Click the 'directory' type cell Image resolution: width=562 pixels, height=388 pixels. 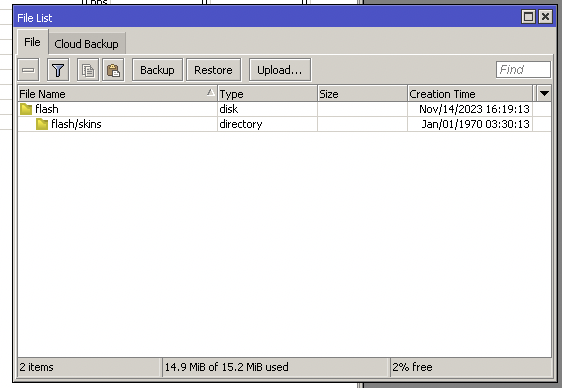click(267, 124)
